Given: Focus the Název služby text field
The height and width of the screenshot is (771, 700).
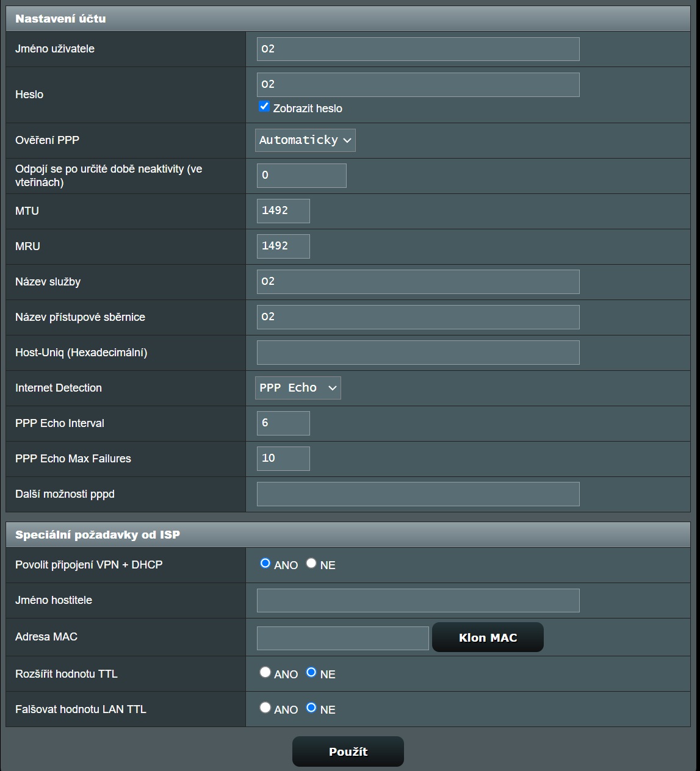Looking at the screenshot, I should click(x=418, y=282).
